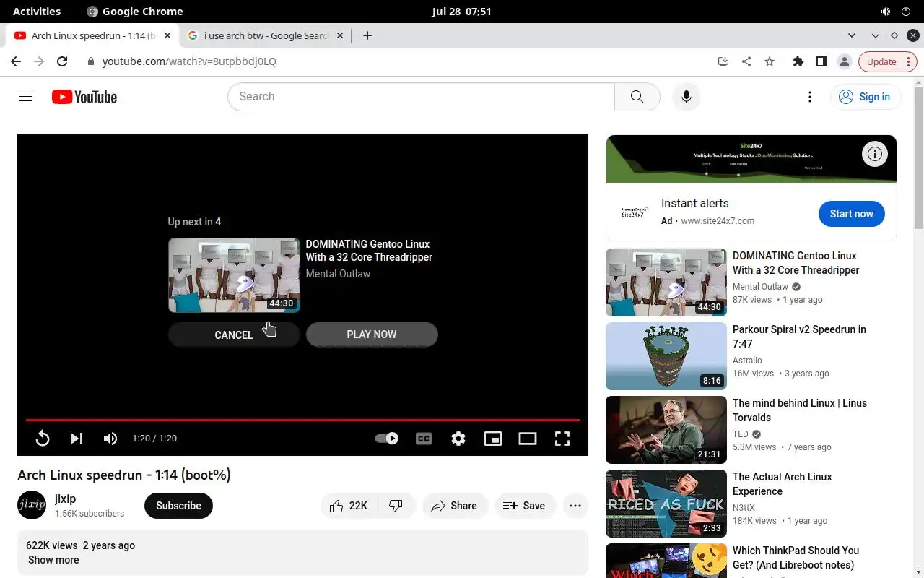Open the Activities overview
Image resolution: width=924 pixels, height=578 pixels.
click(37, 12)
